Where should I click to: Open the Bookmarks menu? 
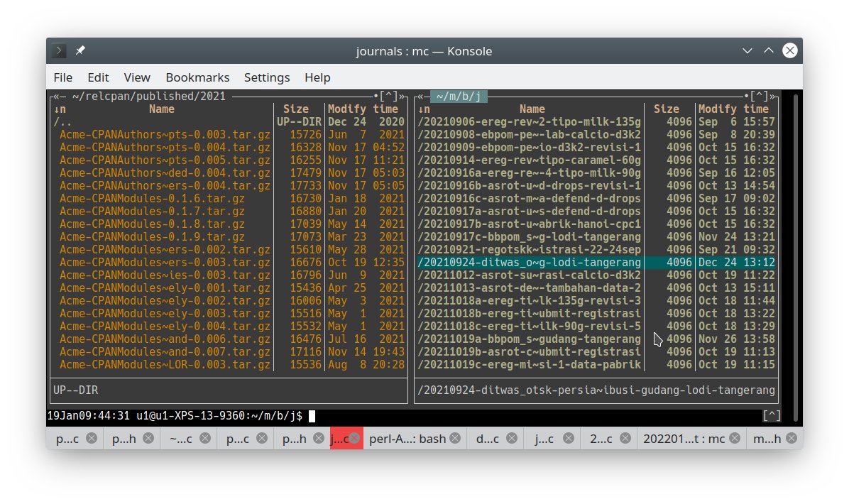click(197, 77)
